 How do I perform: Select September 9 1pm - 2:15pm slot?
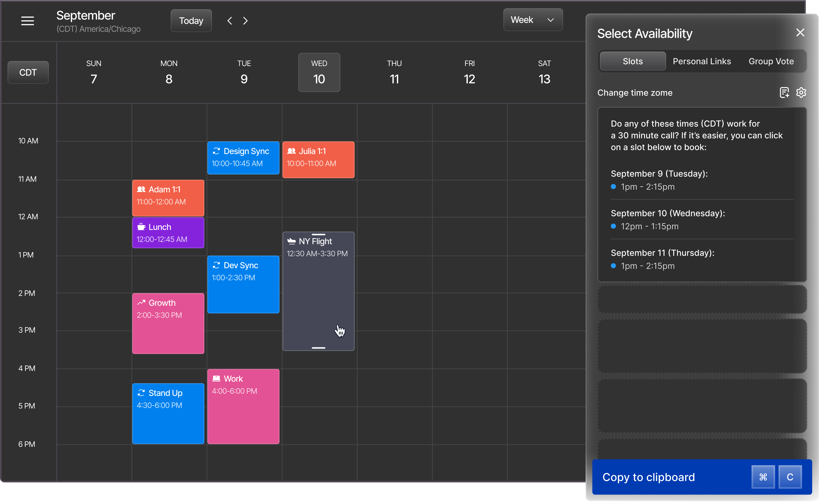[647, 187]
